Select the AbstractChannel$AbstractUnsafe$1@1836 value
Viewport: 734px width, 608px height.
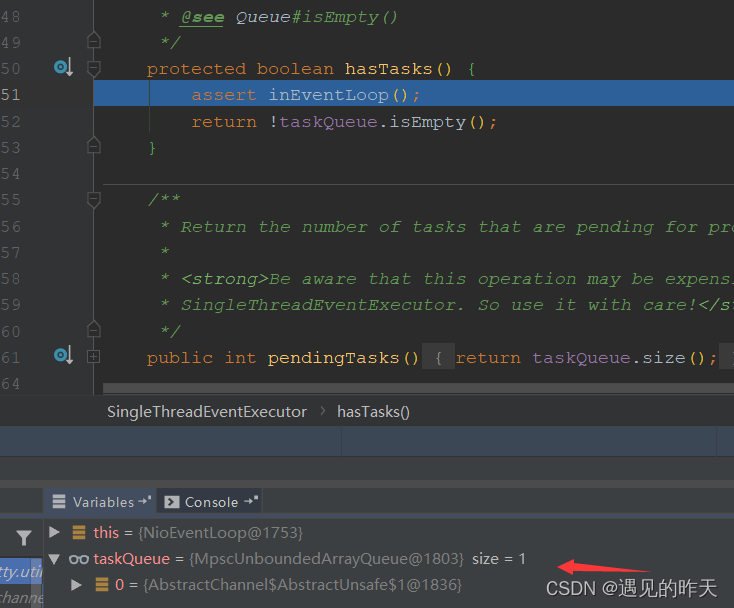click(x=302, y=585)
